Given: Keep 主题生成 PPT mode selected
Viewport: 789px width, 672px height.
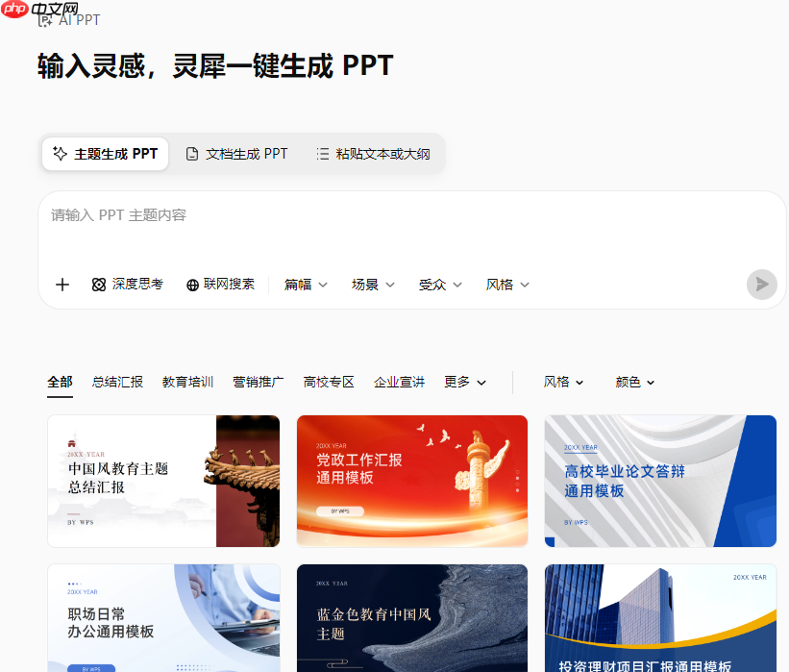Looking at the screenshot, I should 105,153.
